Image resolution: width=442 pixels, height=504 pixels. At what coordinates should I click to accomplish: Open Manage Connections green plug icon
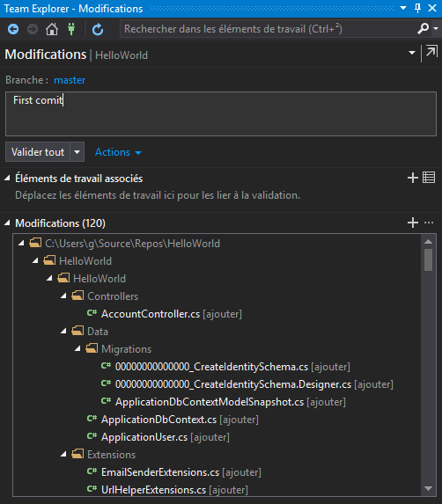[71, 29]
